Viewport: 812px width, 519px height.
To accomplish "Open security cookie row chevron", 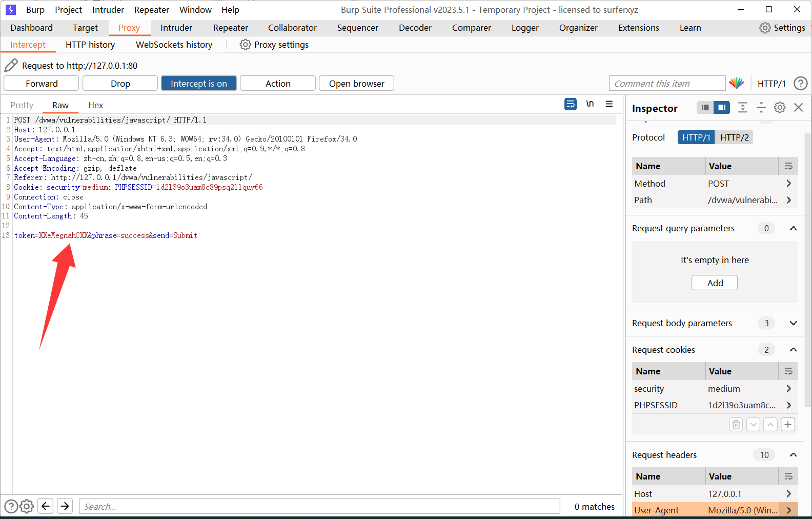I will pos(789,389).
